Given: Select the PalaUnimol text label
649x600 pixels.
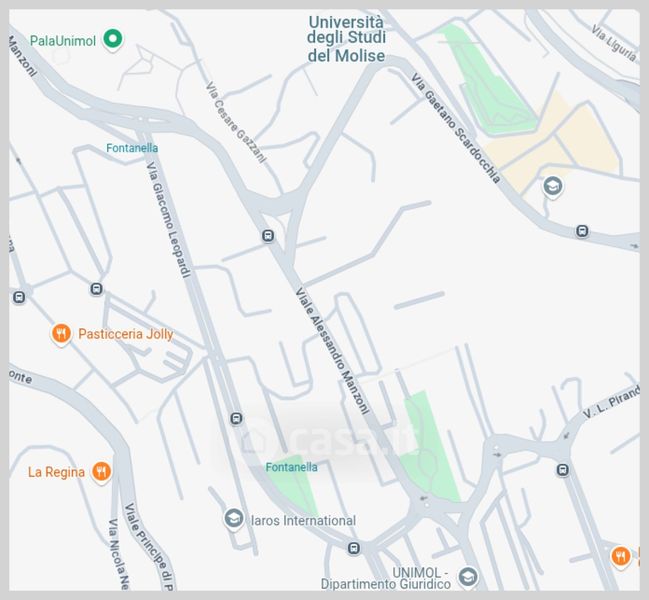Looking at the screenshot, I should 63,41.
